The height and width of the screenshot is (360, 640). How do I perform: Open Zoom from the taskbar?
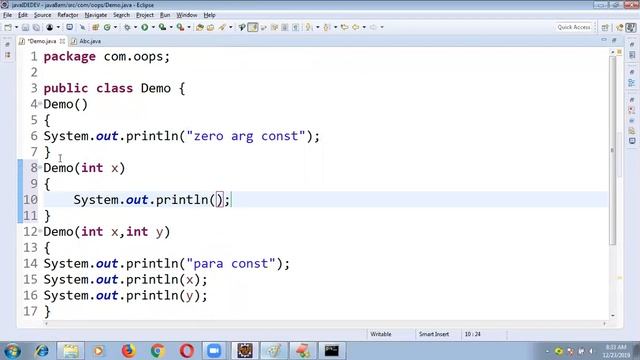pos(214,351)
